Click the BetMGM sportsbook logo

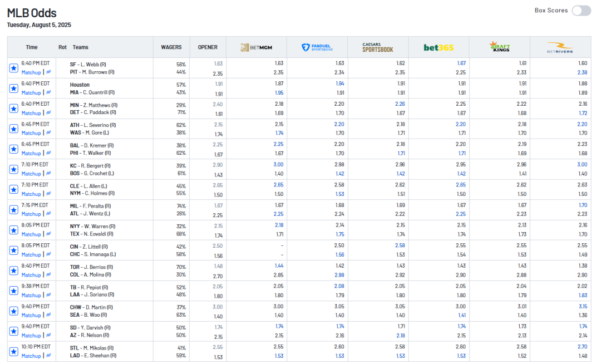point(257,48)
